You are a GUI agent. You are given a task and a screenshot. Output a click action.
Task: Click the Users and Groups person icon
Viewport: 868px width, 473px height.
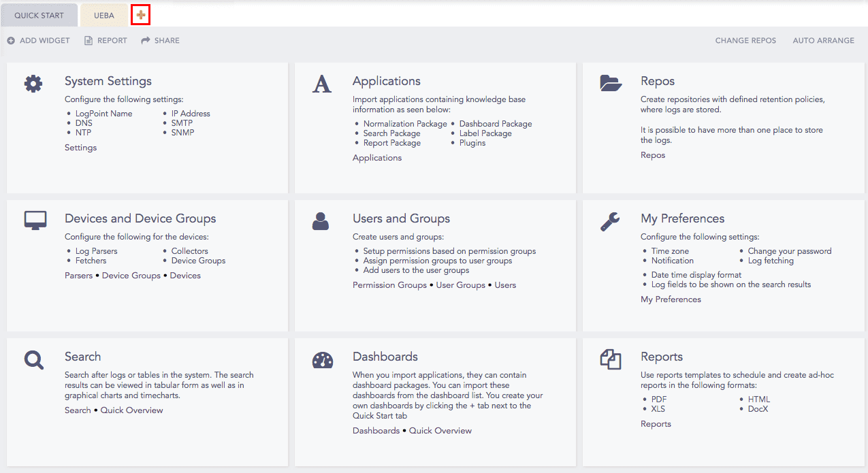click(x=321, y=221)
